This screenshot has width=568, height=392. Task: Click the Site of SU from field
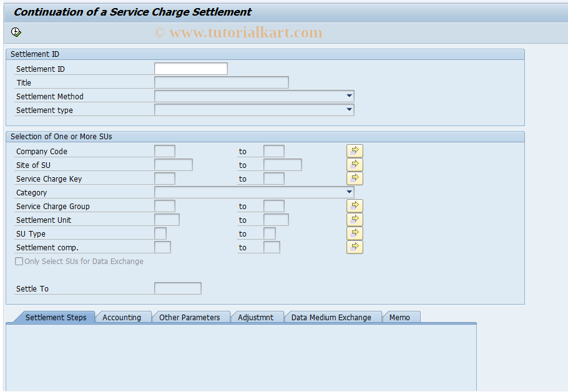[174, 165]
